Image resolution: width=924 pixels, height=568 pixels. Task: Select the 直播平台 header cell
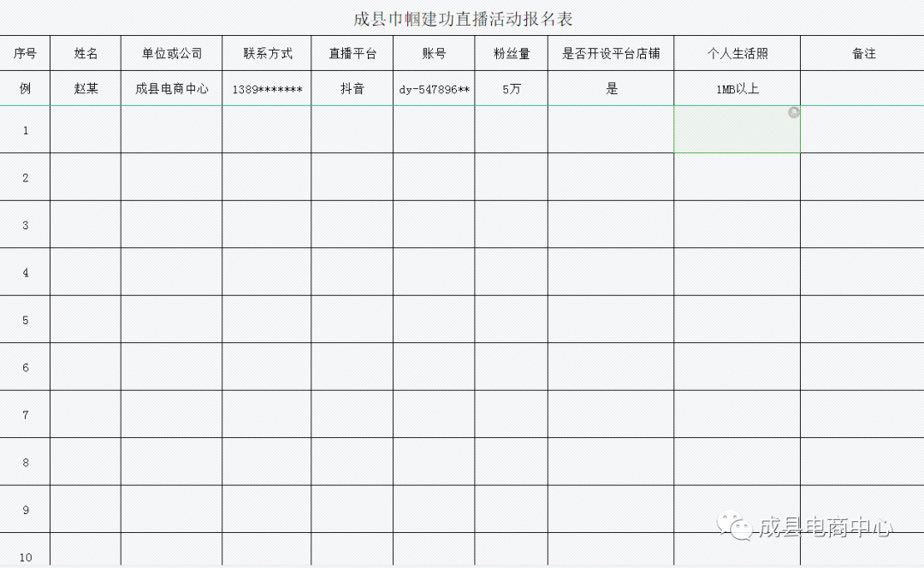tap(352, 54)
